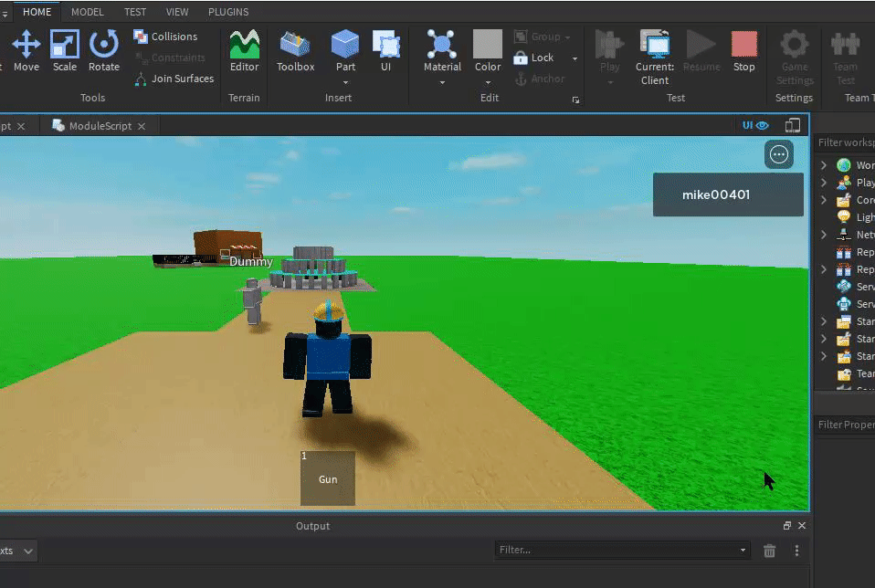Image resolution: width=875 pixels, height=588 pixels.
Task: Close the ModuleScript tab
Action: pos(142,126)
